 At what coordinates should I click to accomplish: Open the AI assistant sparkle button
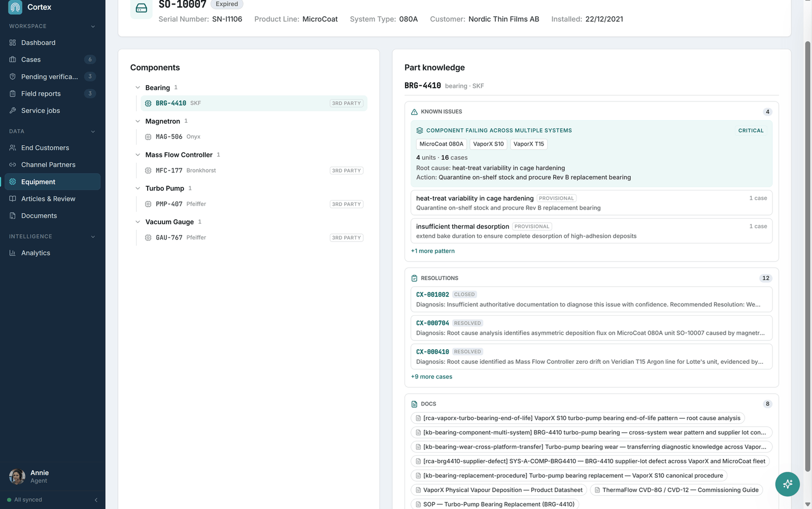coord(788,484)
